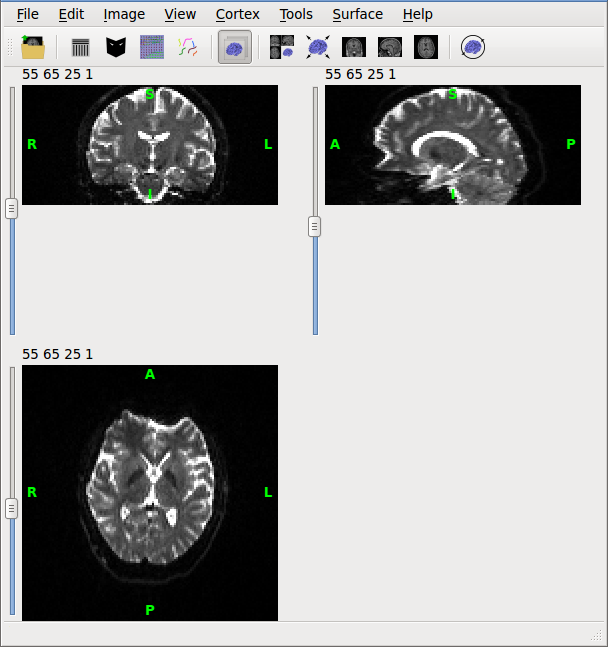Click the striped barcode-style toolbar icon
608x647 pixels.
coord(81,47)
